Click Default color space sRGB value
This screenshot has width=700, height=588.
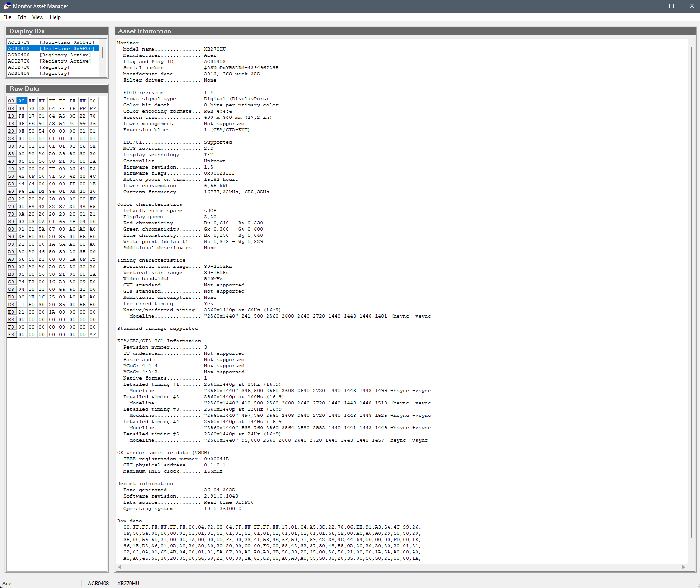(210, 211)
